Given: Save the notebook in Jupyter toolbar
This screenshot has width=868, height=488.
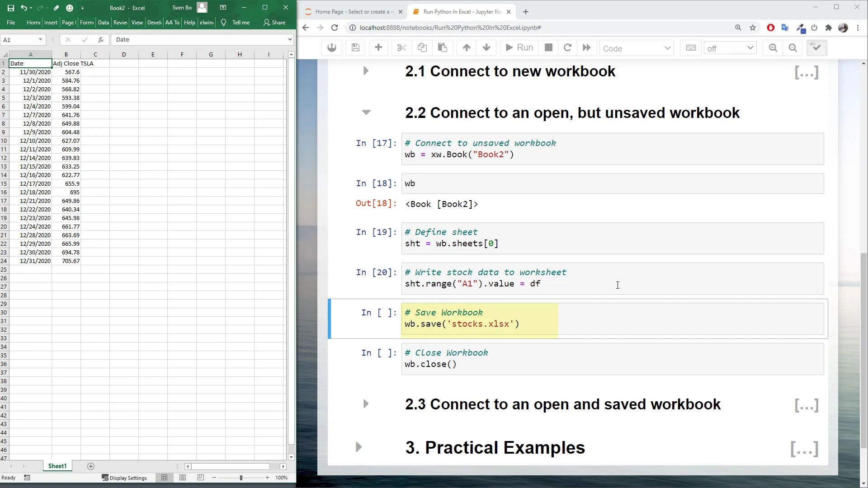Looking at the screenshot, I should [355, 48].
